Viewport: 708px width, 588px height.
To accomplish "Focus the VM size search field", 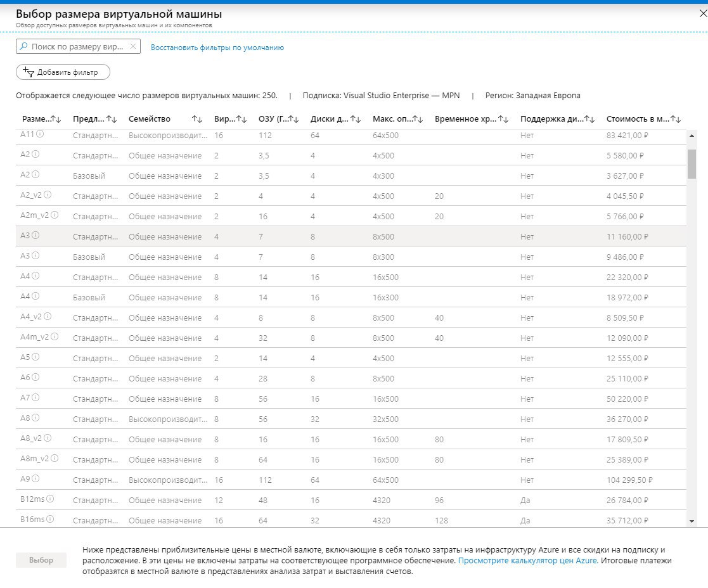I will pos(78,46).
